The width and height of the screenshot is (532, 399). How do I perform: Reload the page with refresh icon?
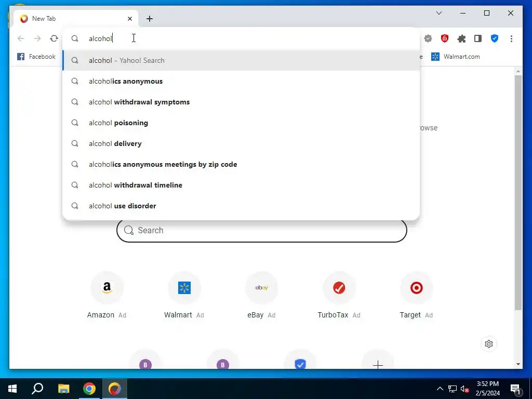coord(54,38)
